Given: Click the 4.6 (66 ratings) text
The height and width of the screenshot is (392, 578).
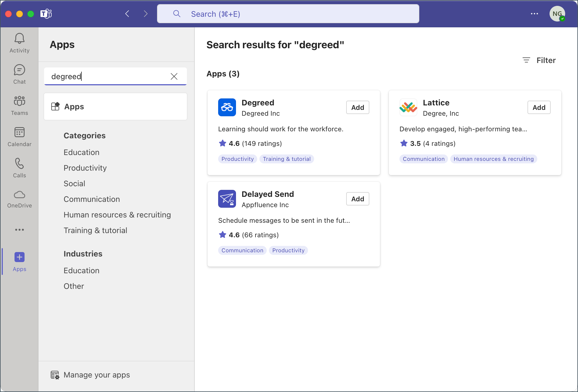Looking at the screenshot, I should point(254,235).
